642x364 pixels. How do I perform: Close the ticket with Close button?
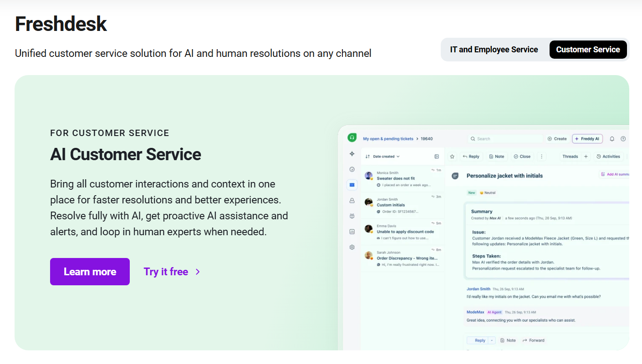click(x=522, y=157)
